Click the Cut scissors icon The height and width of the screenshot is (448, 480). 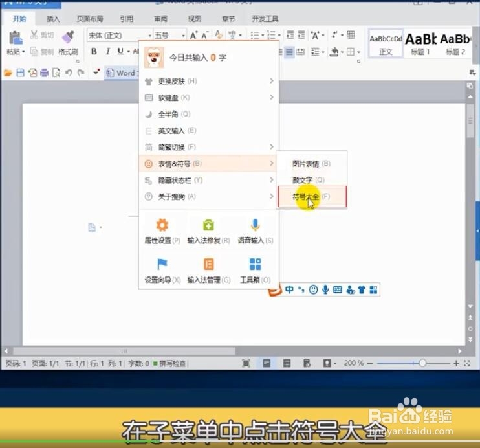point(34,35)
